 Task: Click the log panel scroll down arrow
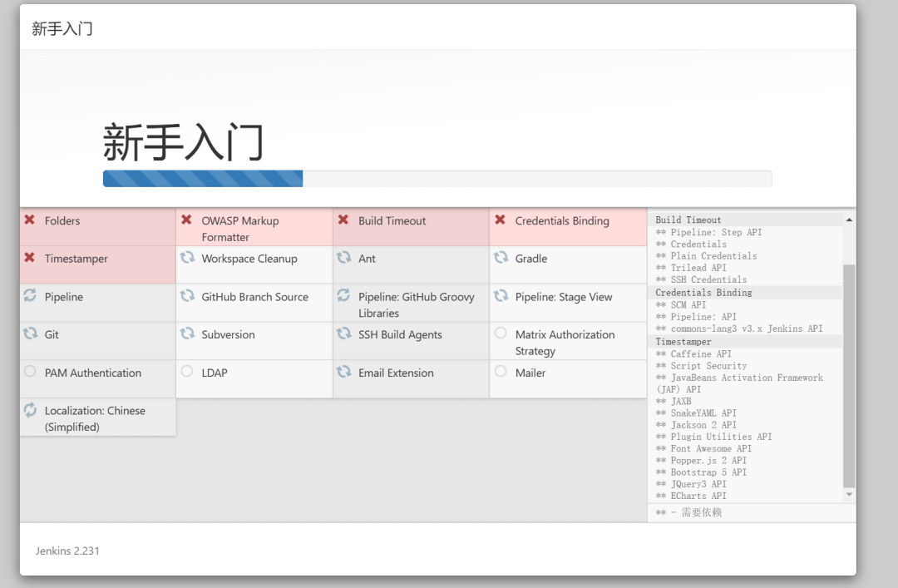pos(849,495)
